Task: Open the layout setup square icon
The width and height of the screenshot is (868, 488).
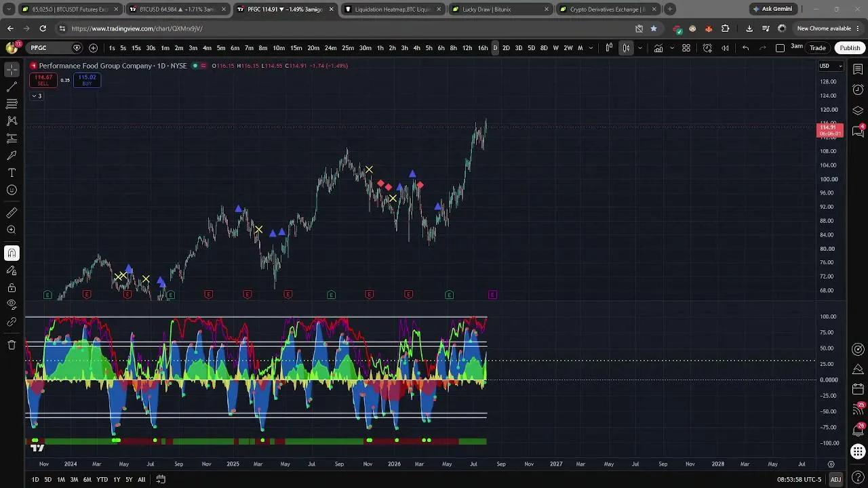Action: 780,48
